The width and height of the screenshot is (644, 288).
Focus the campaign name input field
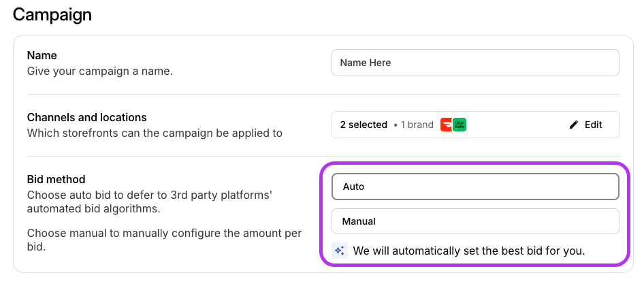tap(475, 63)
